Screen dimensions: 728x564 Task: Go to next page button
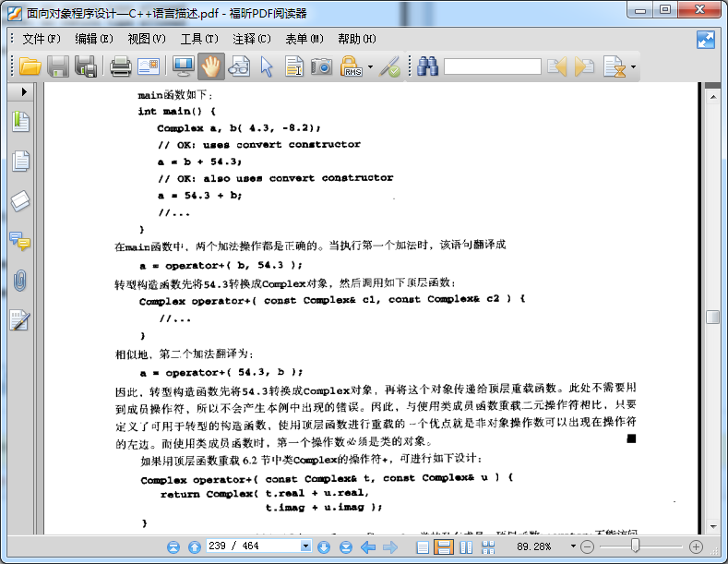coord(324,547)
